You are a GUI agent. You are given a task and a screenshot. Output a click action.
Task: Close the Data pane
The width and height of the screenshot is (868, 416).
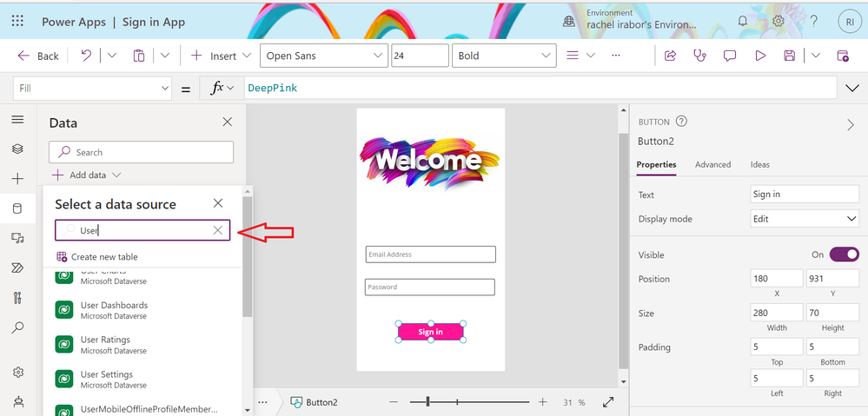click(228, 122)
